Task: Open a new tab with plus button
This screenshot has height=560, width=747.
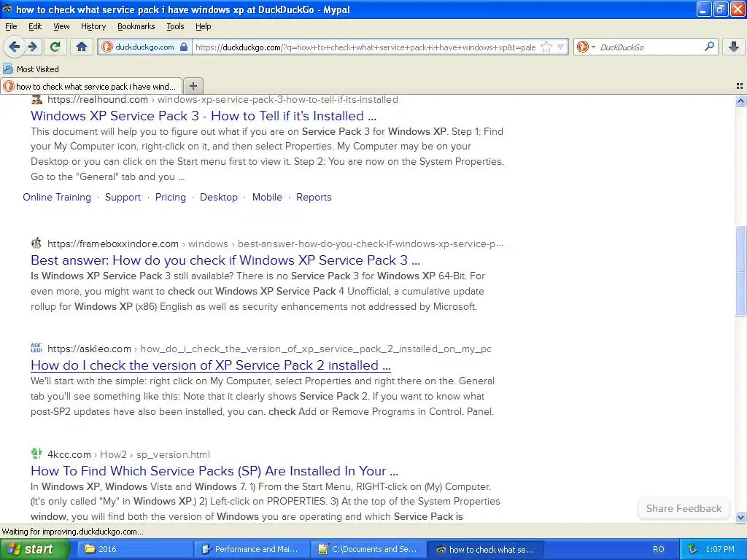Action: [193, 86]
